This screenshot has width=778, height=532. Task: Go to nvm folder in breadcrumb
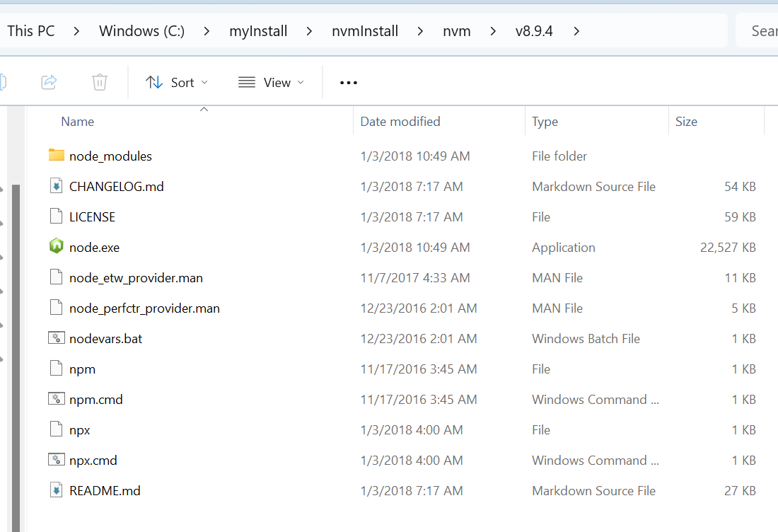click(x=456, y=30)
